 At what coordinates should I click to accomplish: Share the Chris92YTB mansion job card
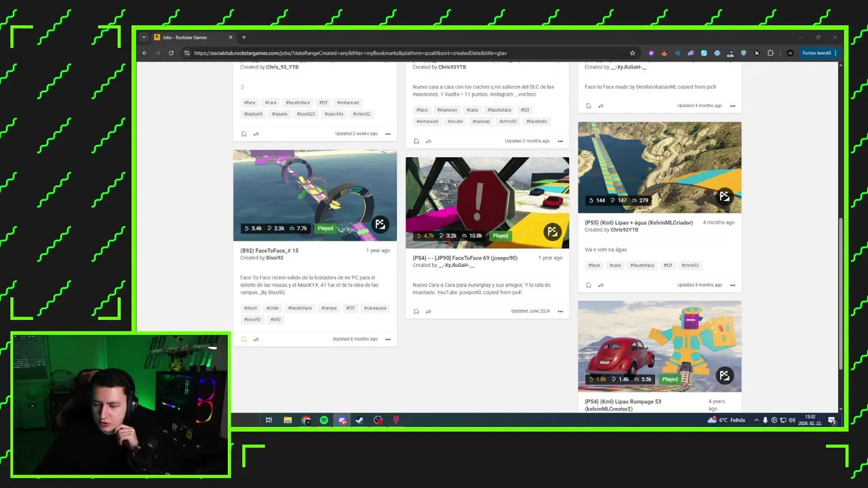click(x=429, y=141)
